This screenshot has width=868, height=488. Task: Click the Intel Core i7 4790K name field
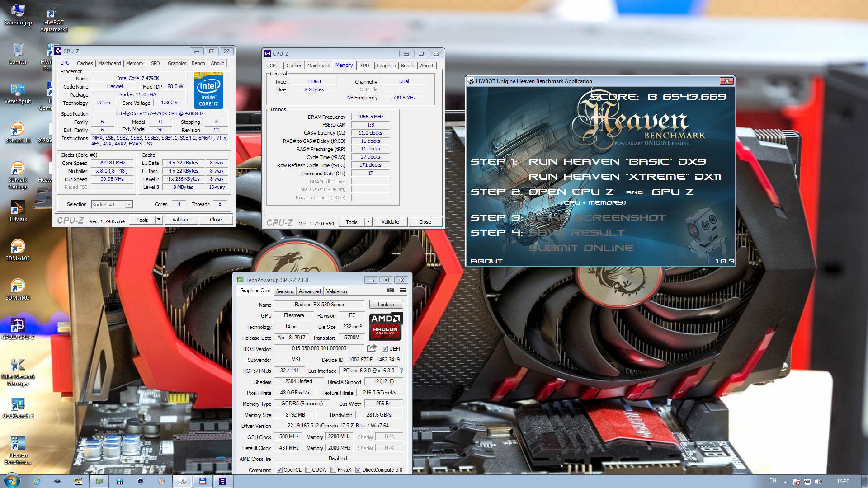coord(138,78)
